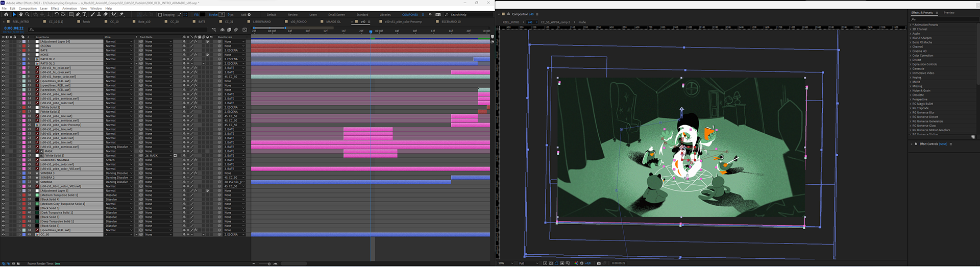
Task: Expand the BATE layer twirl arrow
Action: point(20,50)
